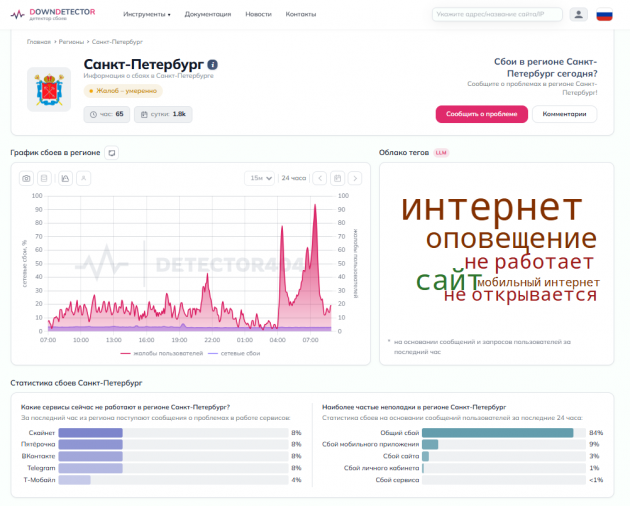Open the 15м interval dropdown
Image resolution: width=630 pixels, height=506 pixels.
pos(260,178)
